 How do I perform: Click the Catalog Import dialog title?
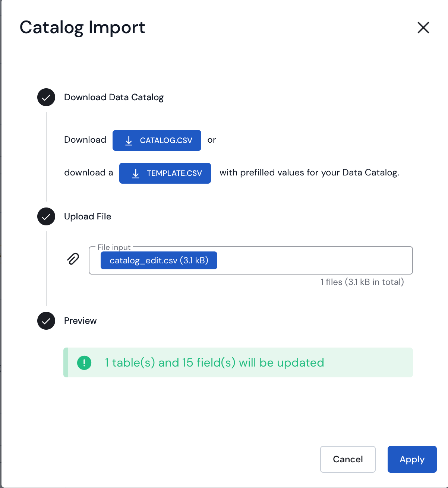click(82, 28)
